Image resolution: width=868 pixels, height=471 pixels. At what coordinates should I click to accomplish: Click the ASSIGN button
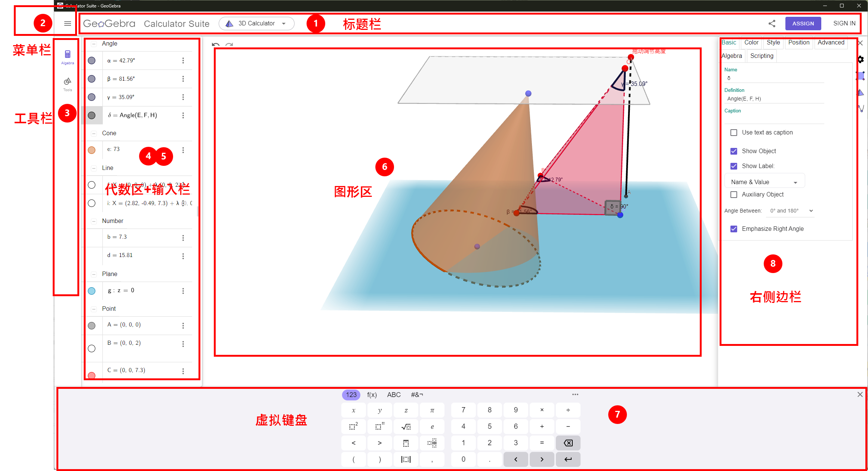tap(803, 23)
